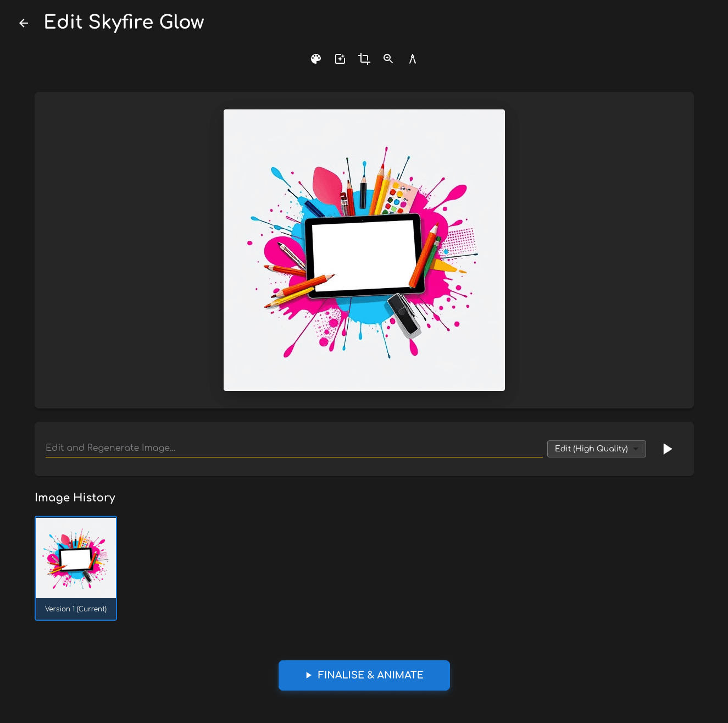The height and width of the screenshot is (723, 728).
Task: Open the color palette tool
Action: [x=316, y=59]
